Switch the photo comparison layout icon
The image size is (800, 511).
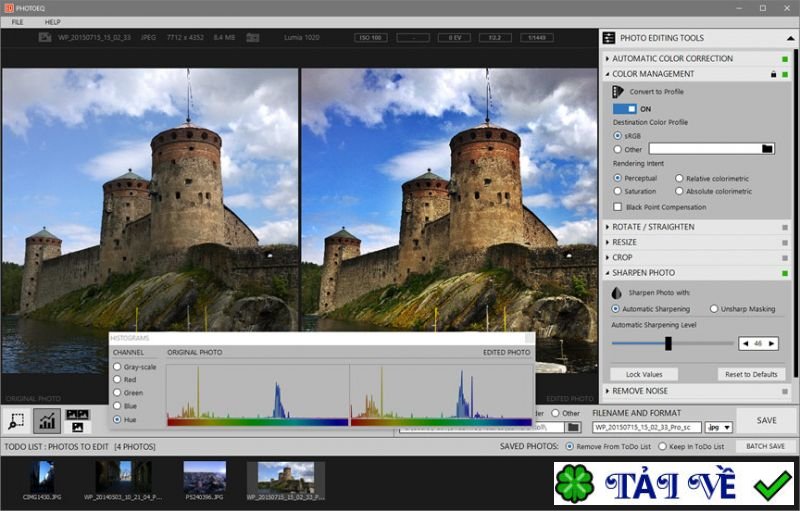pyautogui.click(x=77, y=420)
